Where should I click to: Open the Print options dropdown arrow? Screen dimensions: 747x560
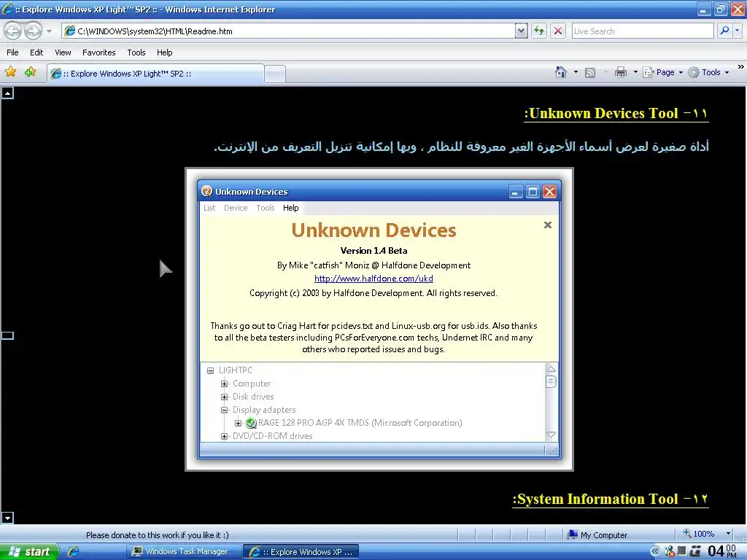click(635, 72)
